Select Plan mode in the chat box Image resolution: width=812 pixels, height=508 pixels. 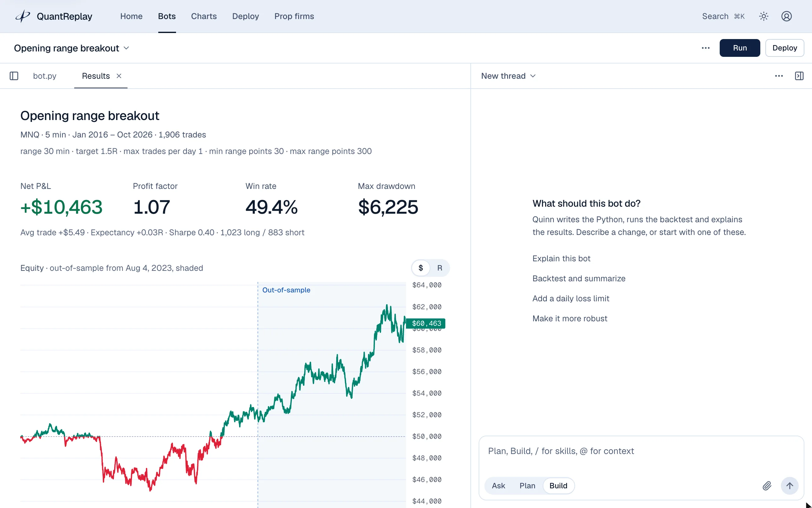tap(527, 486)
